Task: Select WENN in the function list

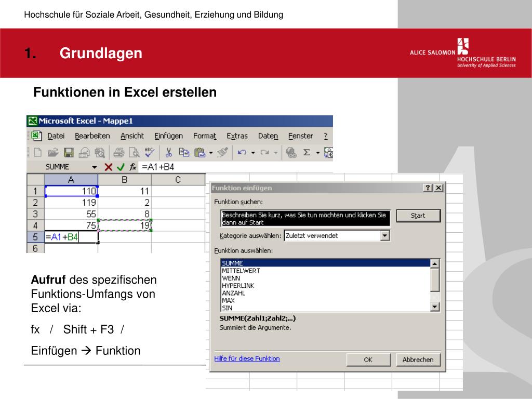Action: (x=325, y=278)
